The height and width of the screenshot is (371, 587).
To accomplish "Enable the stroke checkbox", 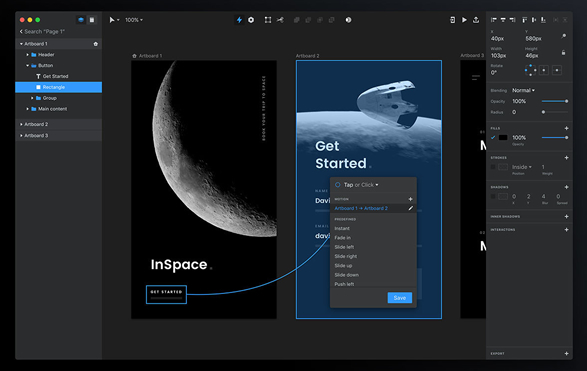I will (x=493, y=167).
